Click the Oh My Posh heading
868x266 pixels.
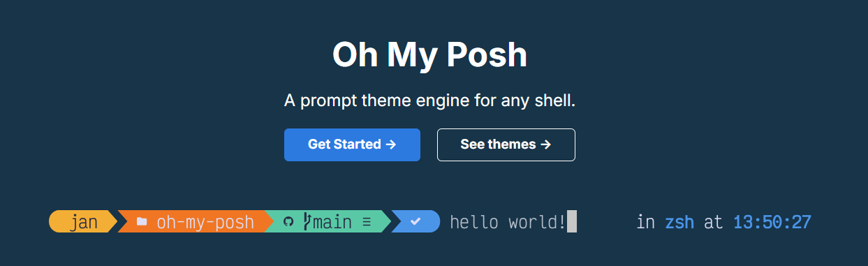click(430, 54)
